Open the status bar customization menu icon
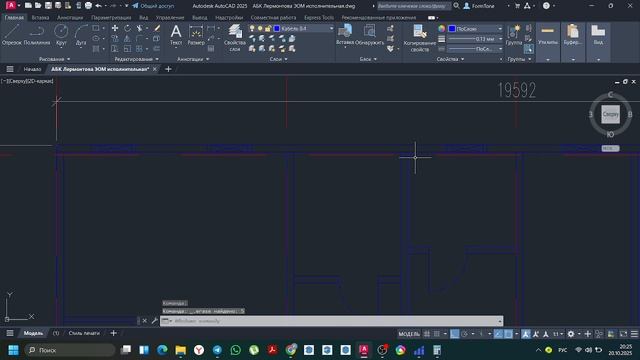 click(634, 334)
